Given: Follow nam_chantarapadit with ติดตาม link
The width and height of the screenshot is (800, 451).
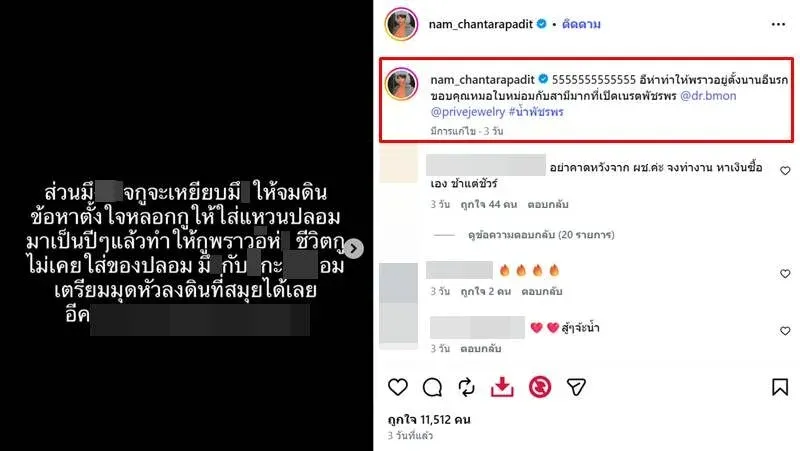Looking at the screenshot, I should pos(581,24).
